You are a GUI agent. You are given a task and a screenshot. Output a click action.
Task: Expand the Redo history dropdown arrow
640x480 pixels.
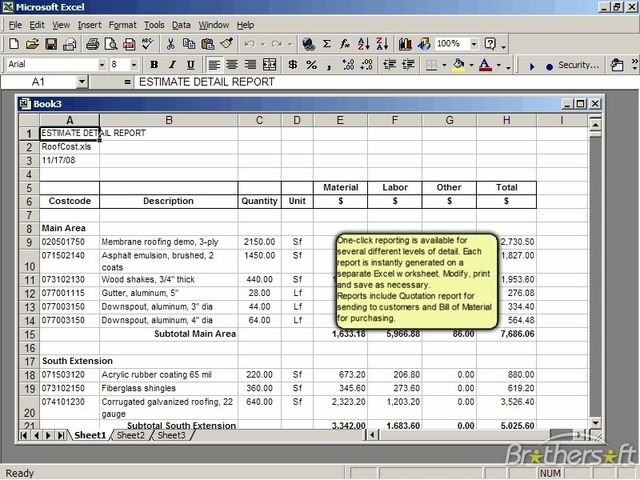(x=290, y=44)
